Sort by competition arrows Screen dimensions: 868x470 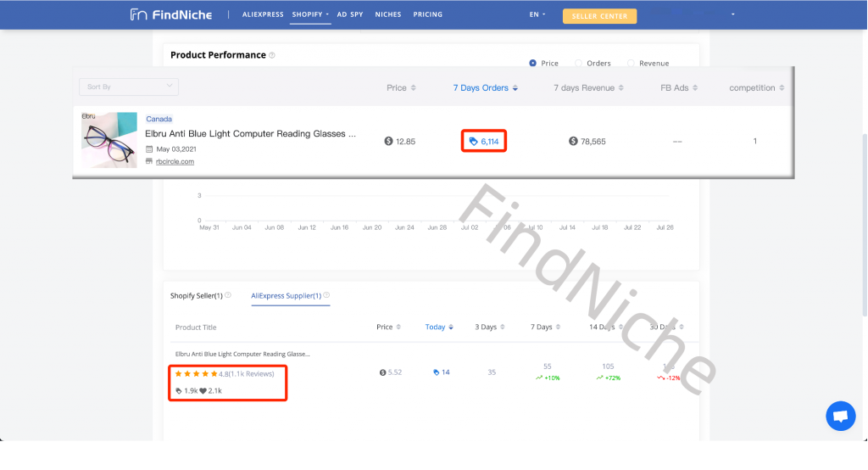782,87
